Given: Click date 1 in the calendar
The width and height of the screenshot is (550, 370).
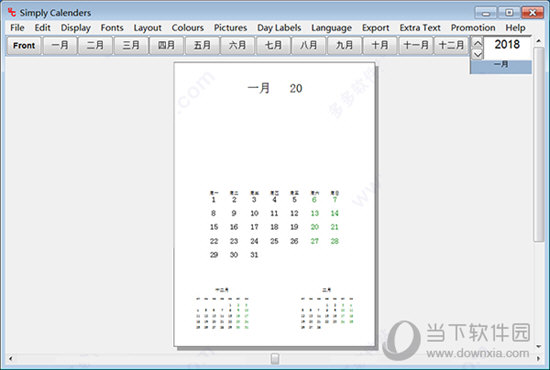Looking at the screenshot, I should 213,200.
